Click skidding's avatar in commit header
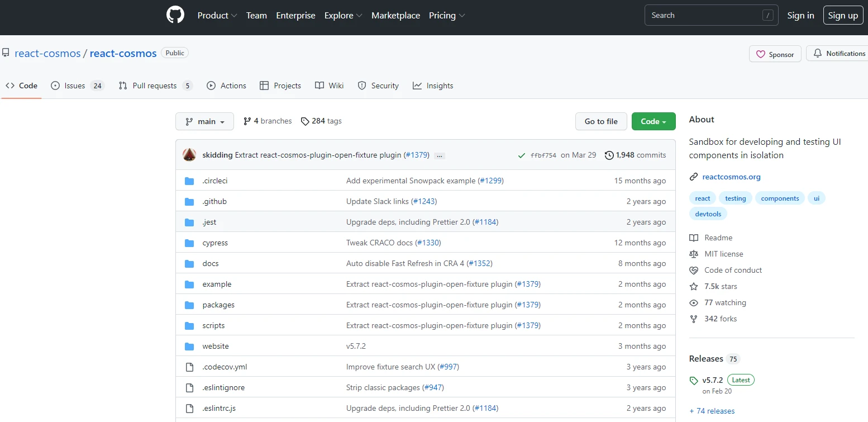 [189, 155]
